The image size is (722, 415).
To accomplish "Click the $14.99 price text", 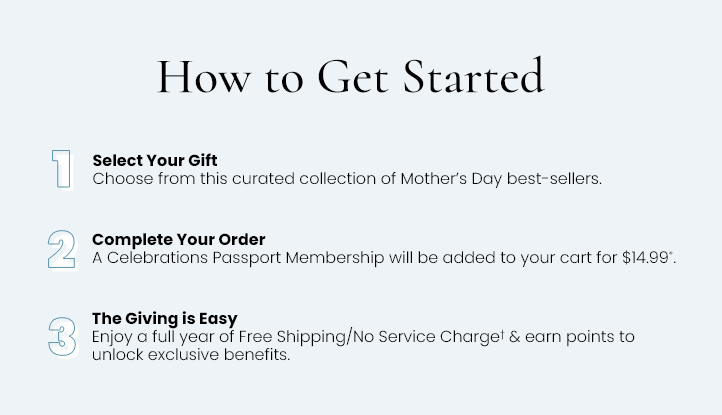I will 645,257.
